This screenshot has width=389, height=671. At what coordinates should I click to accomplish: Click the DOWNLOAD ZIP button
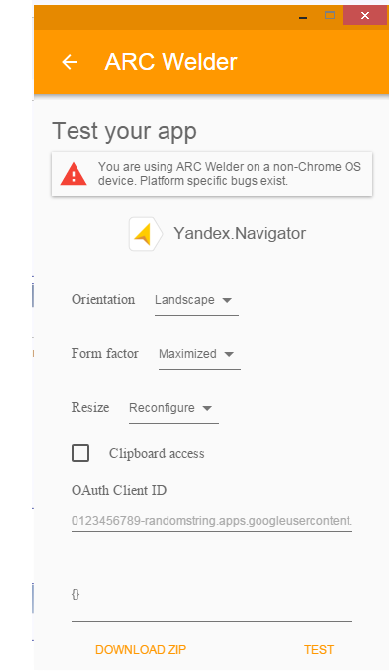140,650
